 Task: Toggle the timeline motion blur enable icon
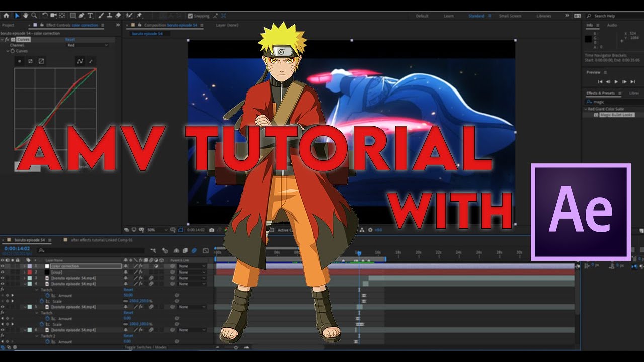pyautogui.click(x=193, y=250)
